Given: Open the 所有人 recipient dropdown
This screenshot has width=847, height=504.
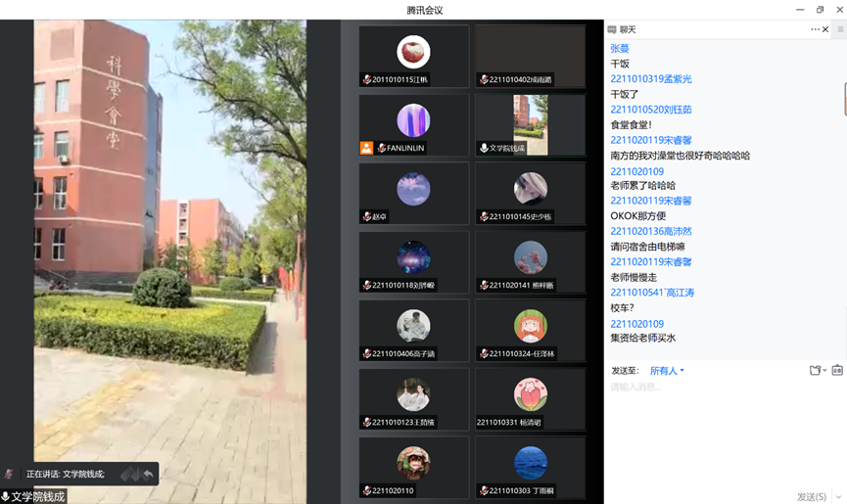Looking at the screenshot, I should click(667, 371).
